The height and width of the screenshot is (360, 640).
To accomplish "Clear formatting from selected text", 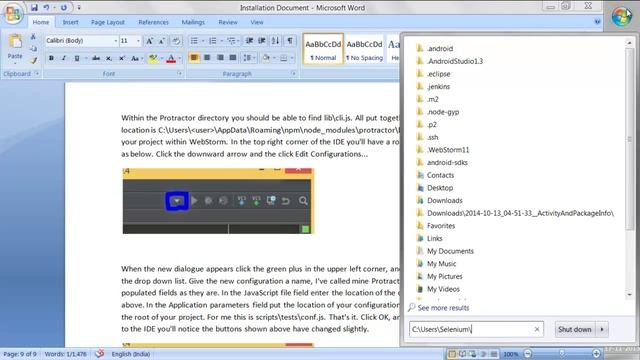I will 176,41.
